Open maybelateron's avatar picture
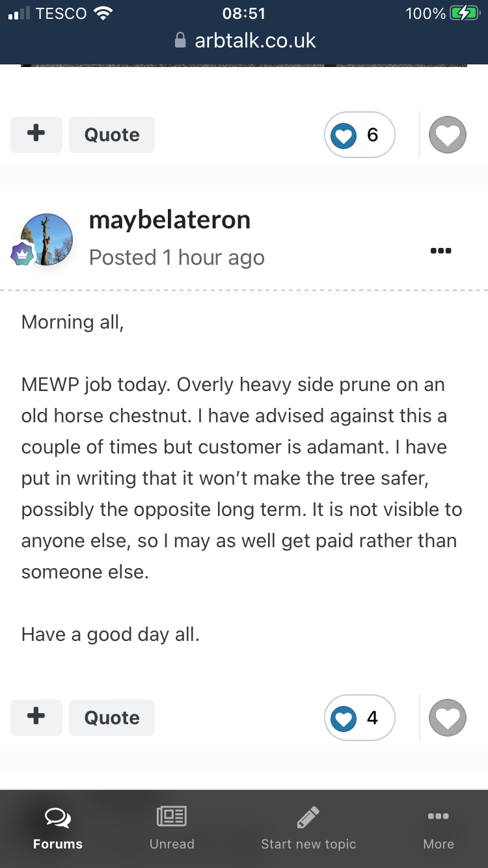488x868 pixels. (x=46, y=239)
